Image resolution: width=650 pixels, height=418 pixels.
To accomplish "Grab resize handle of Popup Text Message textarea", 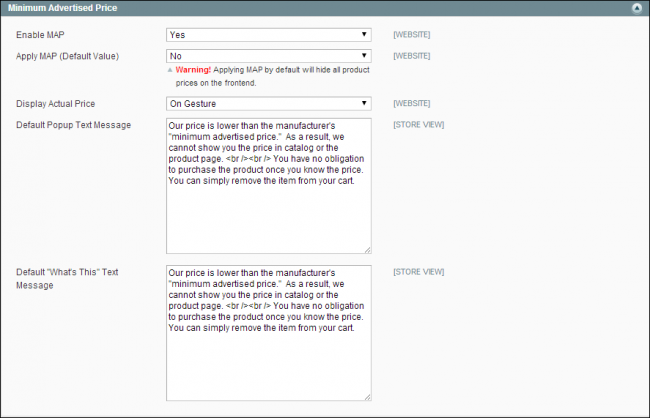I will [x=368, y=250].
